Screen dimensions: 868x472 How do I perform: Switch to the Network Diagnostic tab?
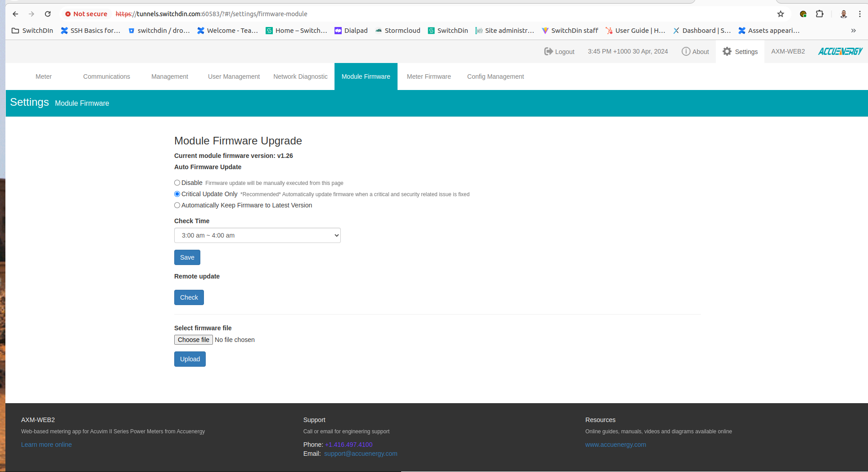(300, 76)
